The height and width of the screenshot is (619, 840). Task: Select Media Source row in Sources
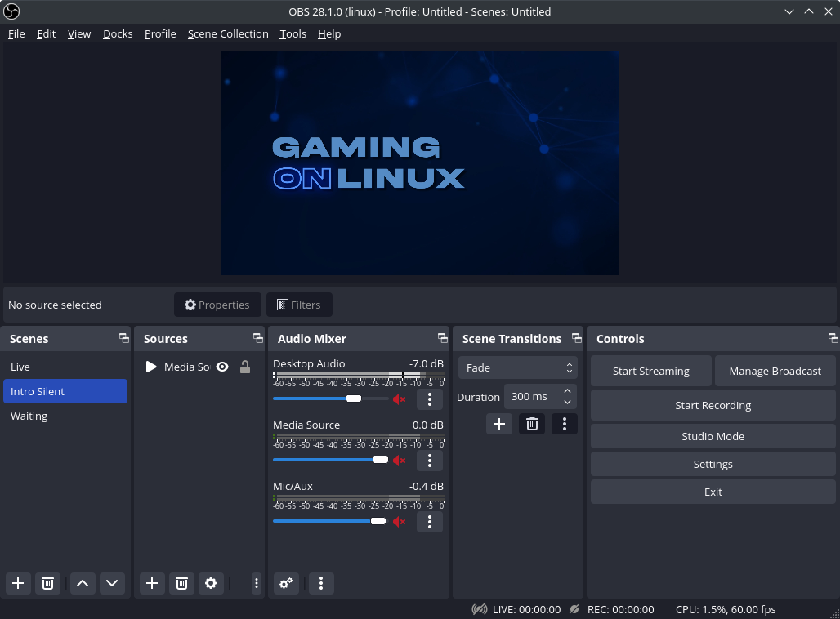(x=199, y=367)
